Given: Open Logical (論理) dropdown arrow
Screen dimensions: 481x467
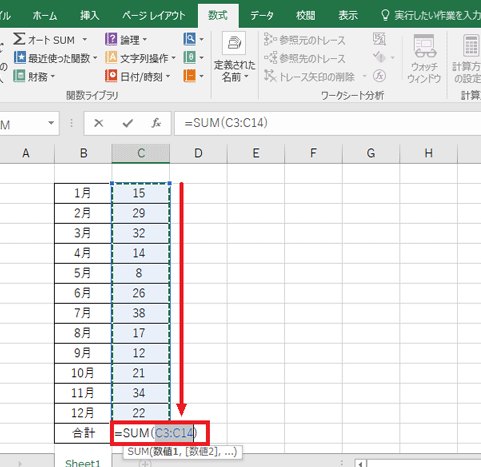Looking at the screenshot, I should tap(145, 40).
